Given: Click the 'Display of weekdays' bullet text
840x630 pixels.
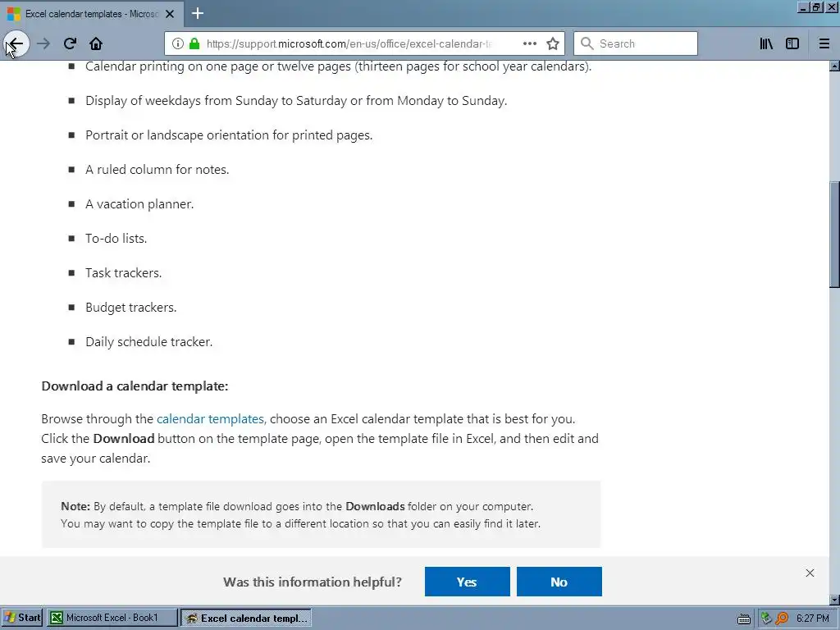Looking at the screenshot, I should 295,101.
